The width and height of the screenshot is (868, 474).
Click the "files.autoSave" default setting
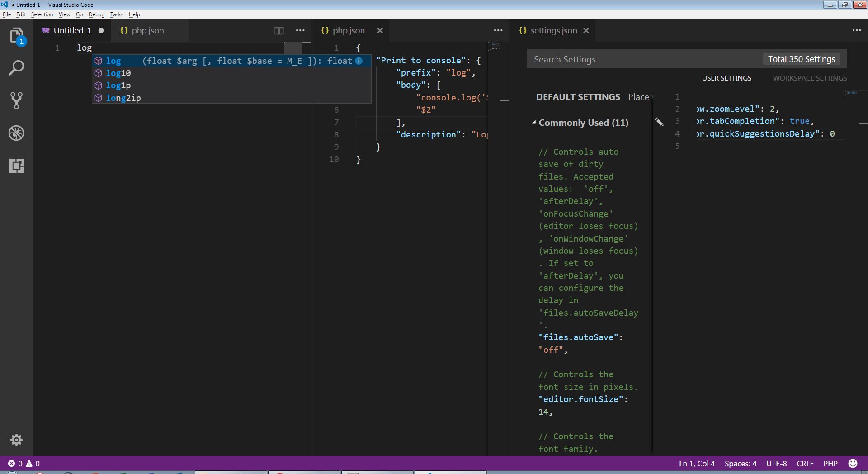coord(580,337)
